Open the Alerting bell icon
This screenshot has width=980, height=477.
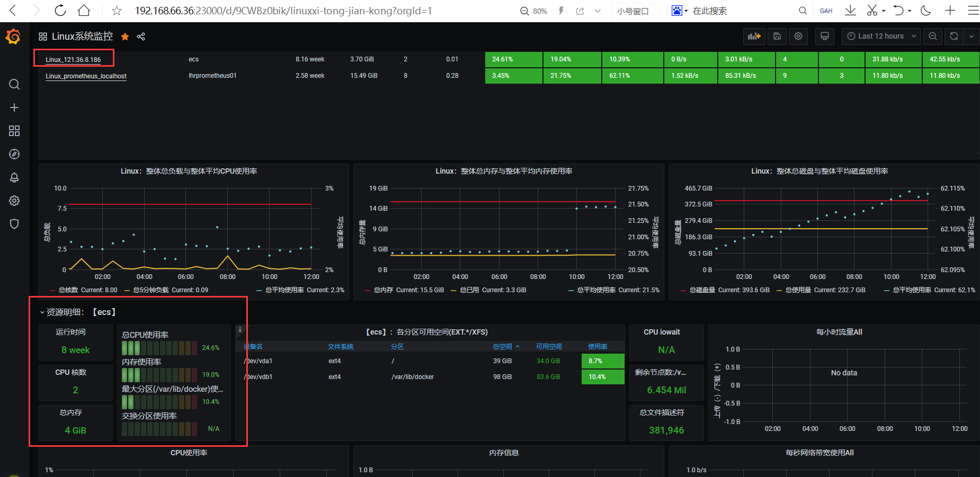[14, 177]
